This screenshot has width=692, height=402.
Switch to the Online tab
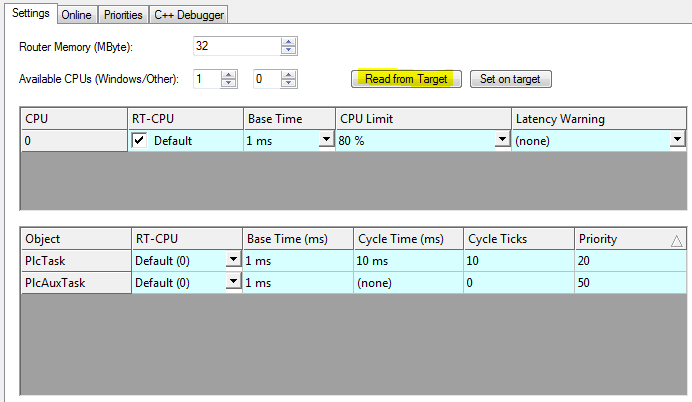click(77, 15)
